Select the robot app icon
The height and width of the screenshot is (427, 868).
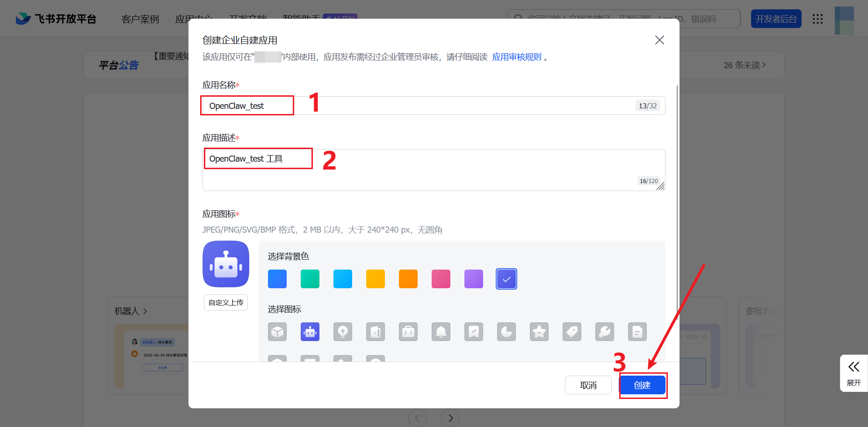coord(310,332)
